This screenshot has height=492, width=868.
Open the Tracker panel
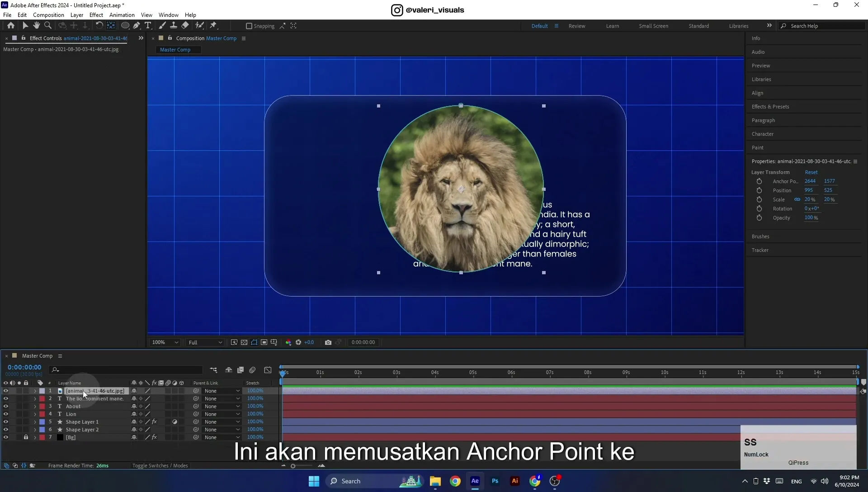coord(760,250)
